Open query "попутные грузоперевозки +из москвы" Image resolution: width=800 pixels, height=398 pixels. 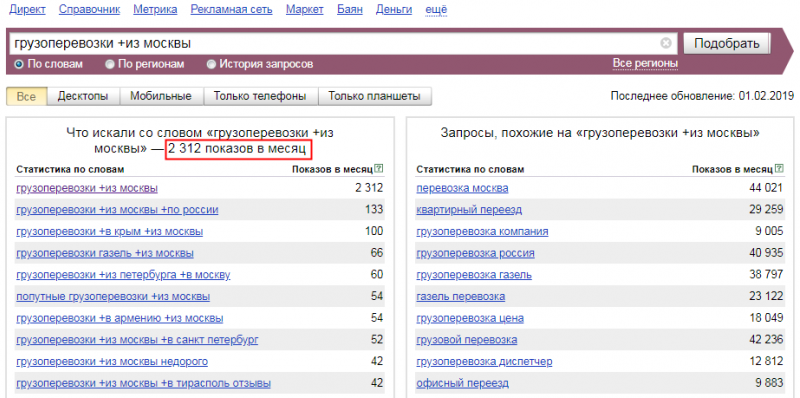pyautogui.click(x=113, y=296)
